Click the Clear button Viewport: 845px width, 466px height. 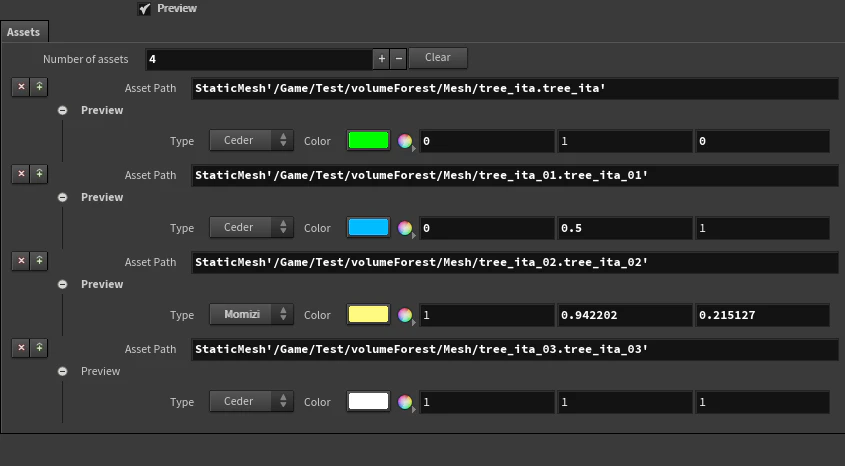[x=438, y=58]
